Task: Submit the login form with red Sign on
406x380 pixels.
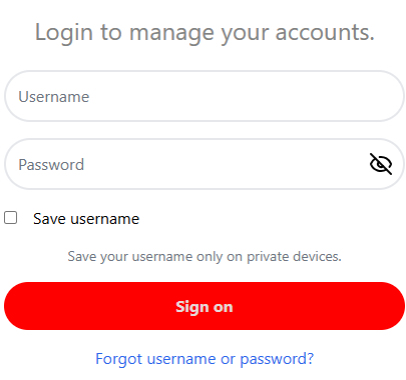Action: click(x=204, y=306)
